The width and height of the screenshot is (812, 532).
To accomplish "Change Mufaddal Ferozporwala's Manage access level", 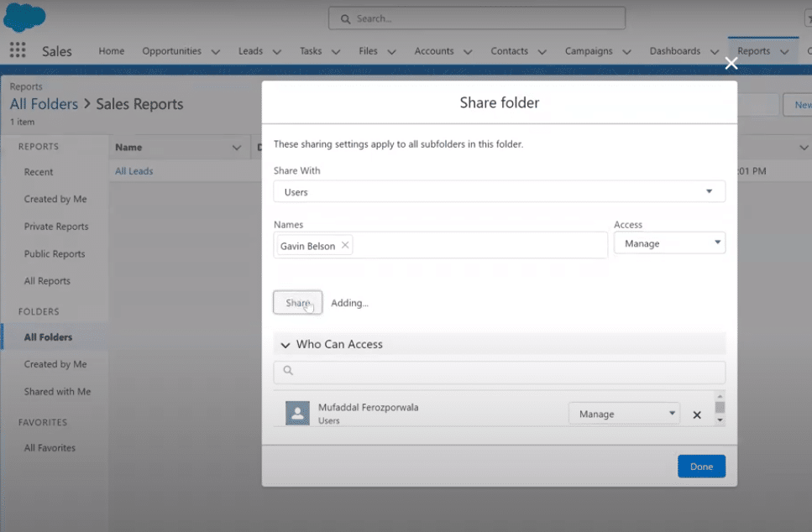I will tap(624, 414).
